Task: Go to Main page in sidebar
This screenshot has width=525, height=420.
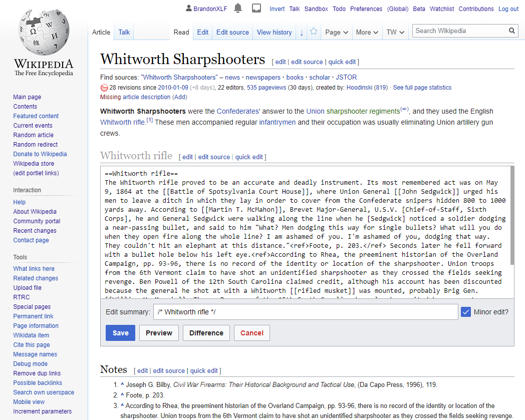Action: 27,97
